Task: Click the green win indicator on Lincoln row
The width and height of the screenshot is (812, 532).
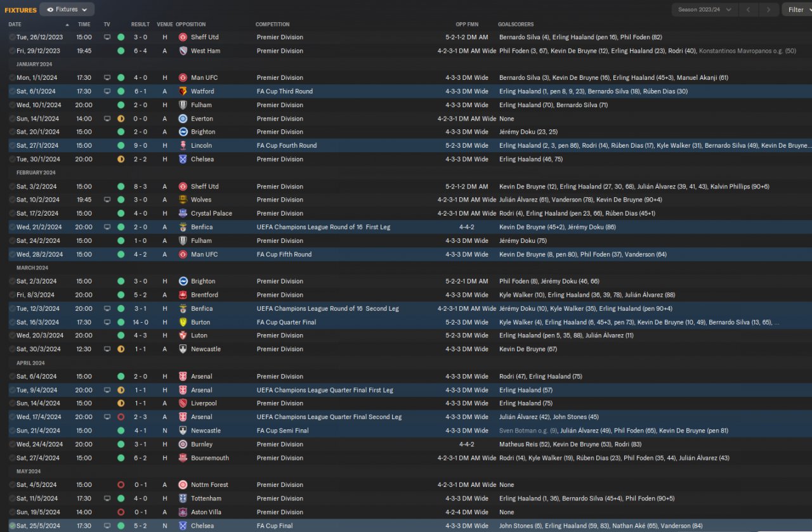Action: pos(121,145)
